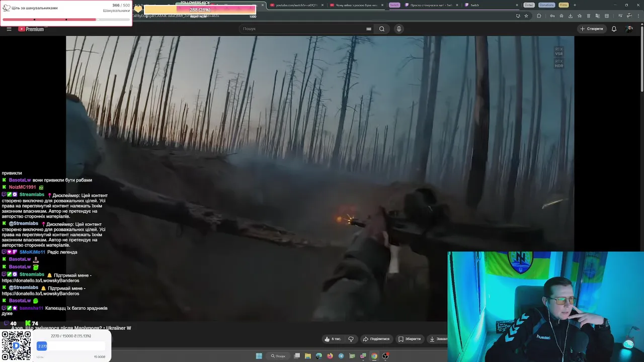644x362 pixels.
Task: Like the video (6 тис.)
Action: pos(333,339)
